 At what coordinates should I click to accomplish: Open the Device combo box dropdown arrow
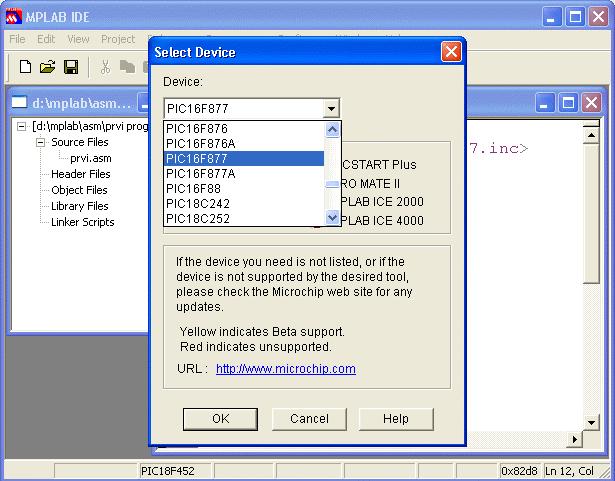pyautogui.click(x=331, y=108)
